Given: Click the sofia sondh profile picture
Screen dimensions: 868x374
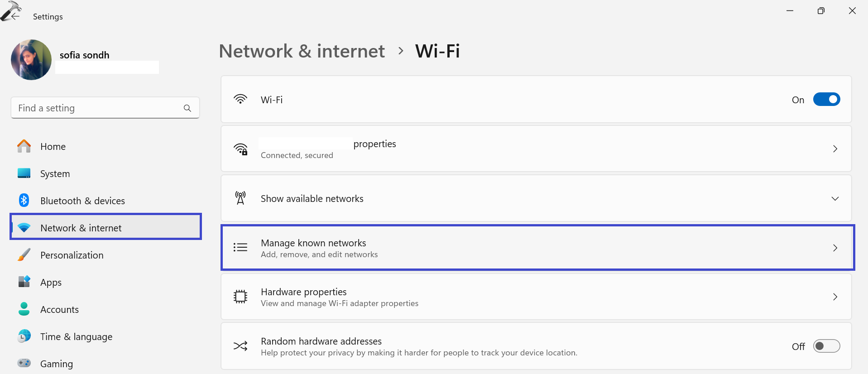Looking at the screenshot, I should [31, 60].
